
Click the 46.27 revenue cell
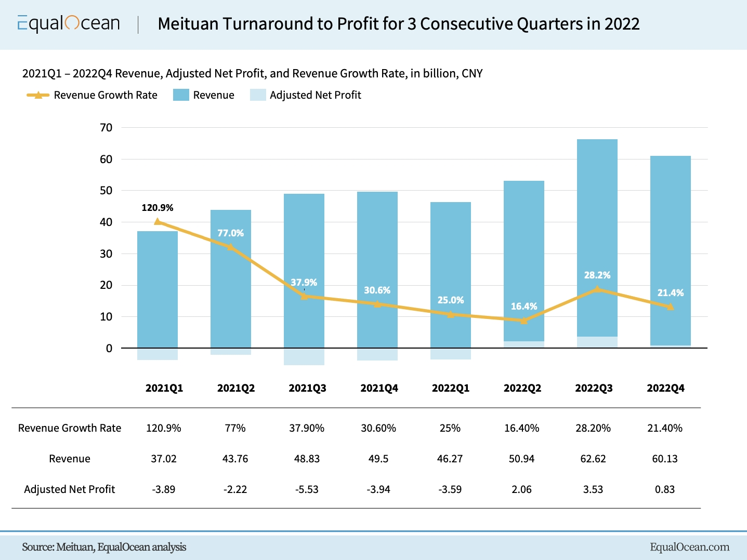coord(450,459)
